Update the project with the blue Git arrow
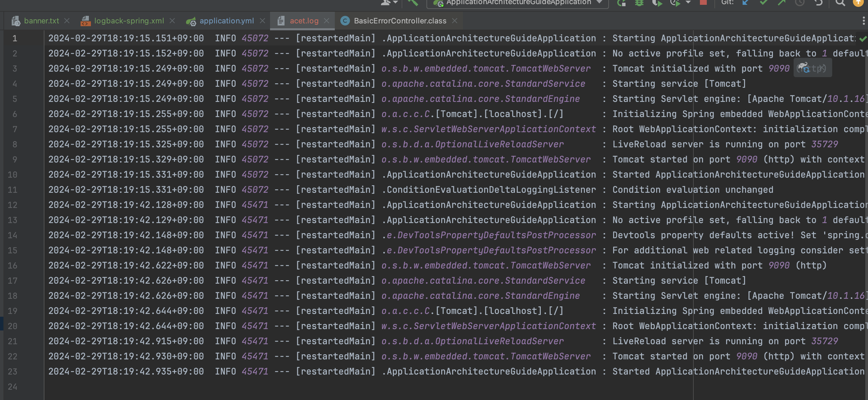Viewport: 868px width, 400px height. coord(746,3)
